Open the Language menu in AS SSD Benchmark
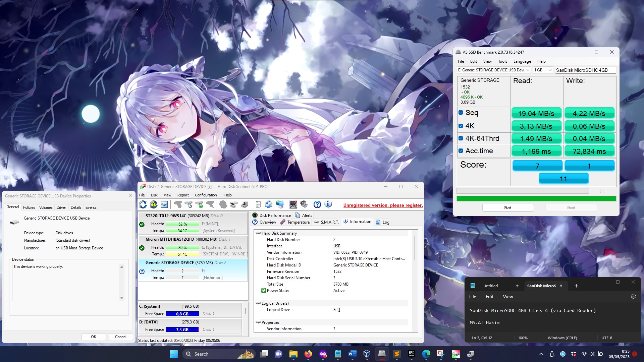 (522, 61)
